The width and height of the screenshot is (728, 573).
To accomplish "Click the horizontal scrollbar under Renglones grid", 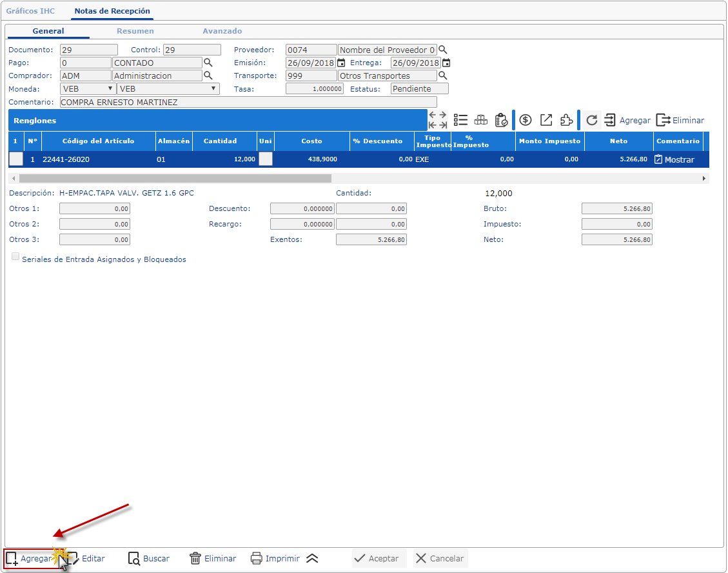I will 175,178.
